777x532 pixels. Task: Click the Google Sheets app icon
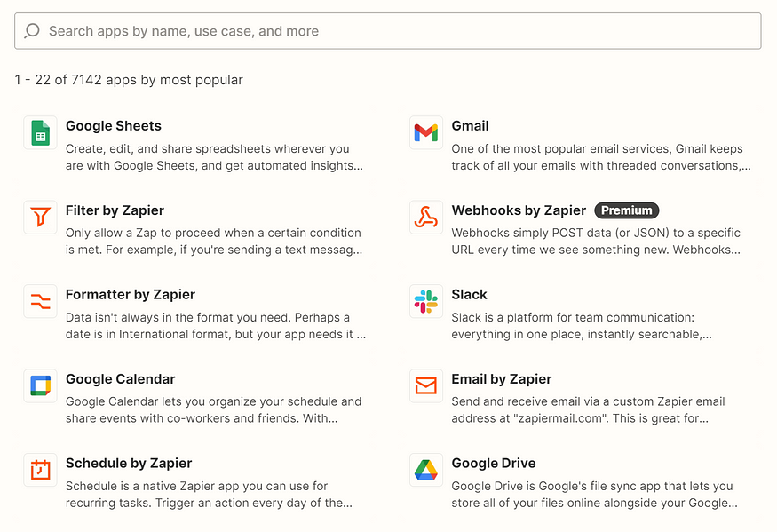(40, 132)
